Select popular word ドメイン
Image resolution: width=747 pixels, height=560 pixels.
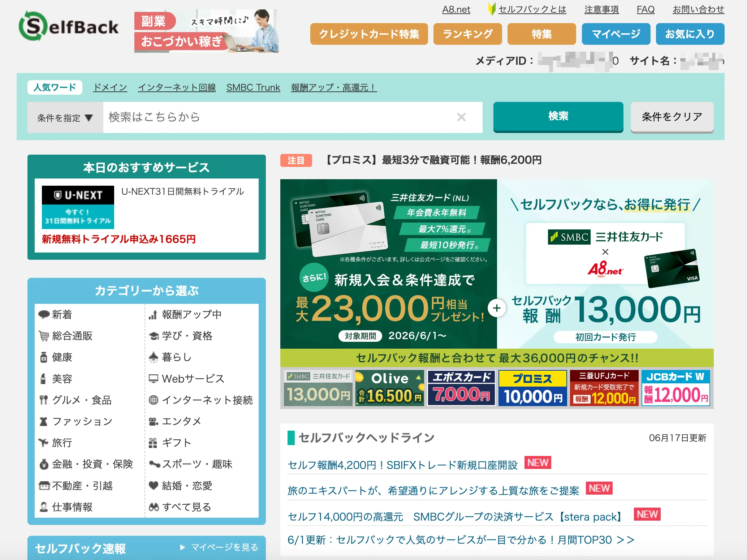110,87
